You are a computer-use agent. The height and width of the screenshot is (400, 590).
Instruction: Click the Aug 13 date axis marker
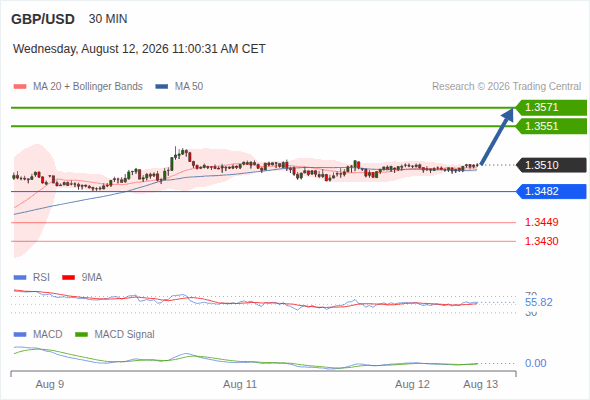tap(481, 385)
